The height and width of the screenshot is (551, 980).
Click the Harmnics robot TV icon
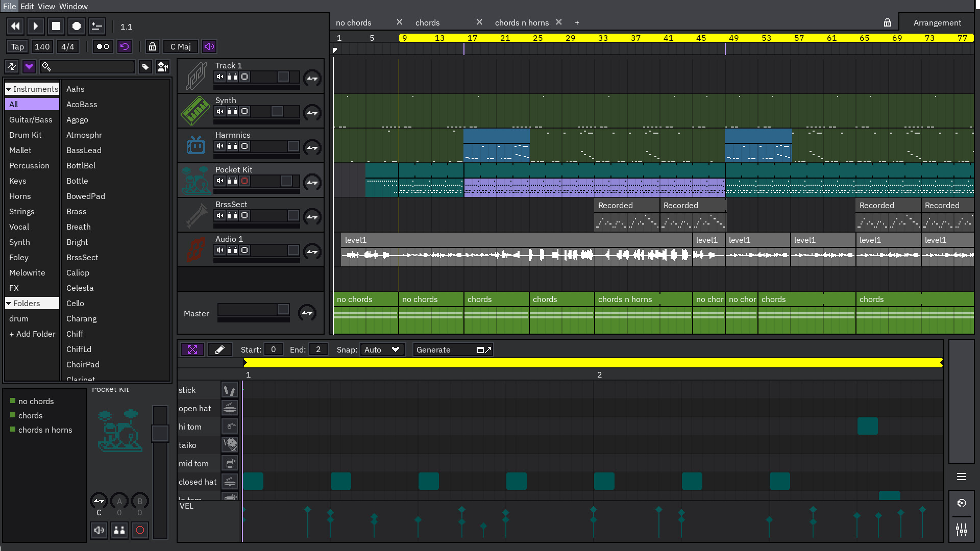195,145
